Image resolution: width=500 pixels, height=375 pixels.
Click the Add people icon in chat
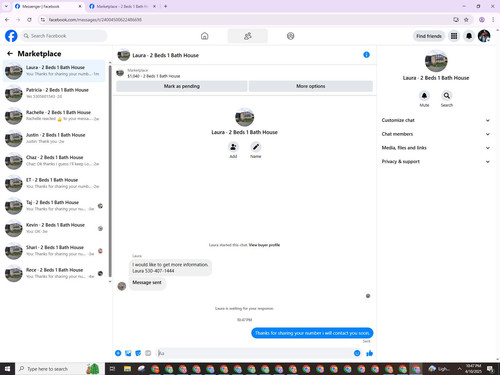point(233,147)
